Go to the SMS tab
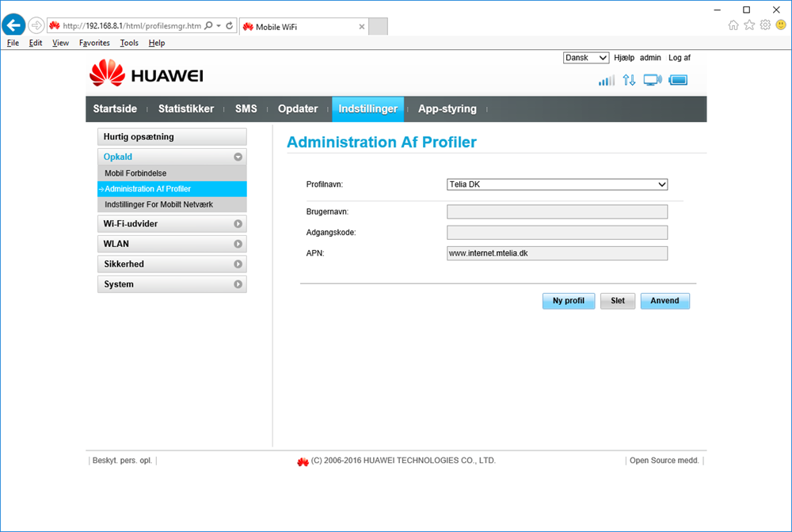Image resolution: width=792 pixels, height=532 pixels. click(246, 109)
